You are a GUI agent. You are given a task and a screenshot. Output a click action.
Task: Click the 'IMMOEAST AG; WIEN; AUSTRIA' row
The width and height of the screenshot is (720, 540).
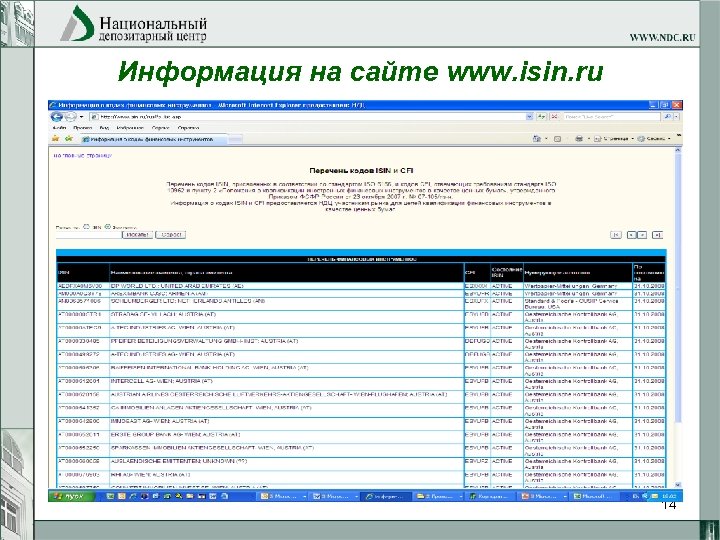coord(361,424)
